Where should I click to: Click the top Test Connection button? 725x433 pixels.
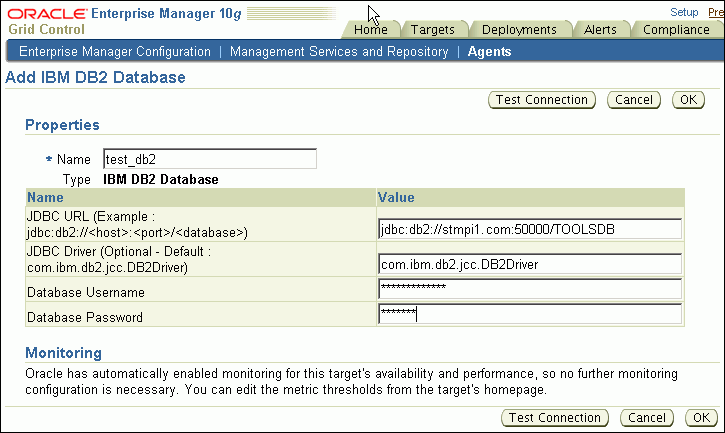542,100
